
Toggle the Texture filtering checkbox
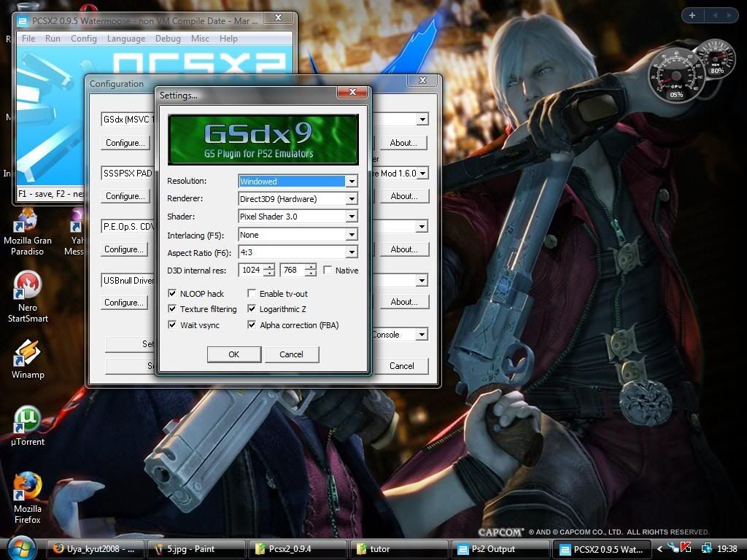click(x=172, y=308)
